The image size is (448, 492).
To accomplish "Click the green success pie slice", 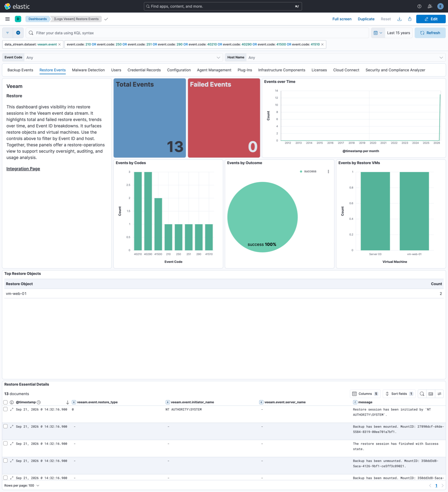I will tap(262, 217).
